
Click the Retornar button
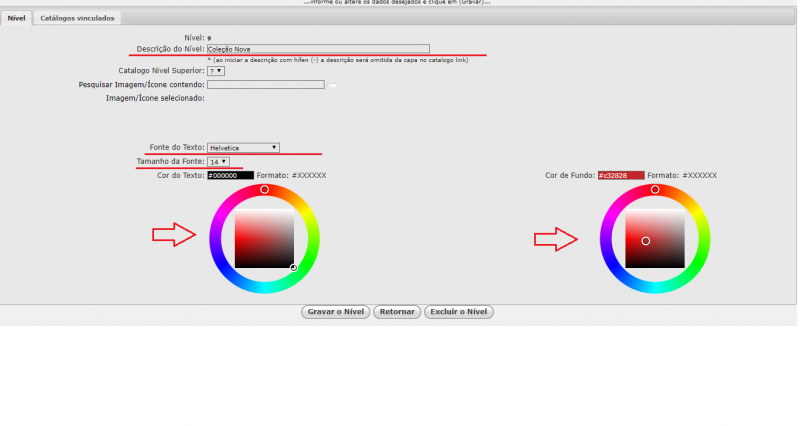coord(397,312)
